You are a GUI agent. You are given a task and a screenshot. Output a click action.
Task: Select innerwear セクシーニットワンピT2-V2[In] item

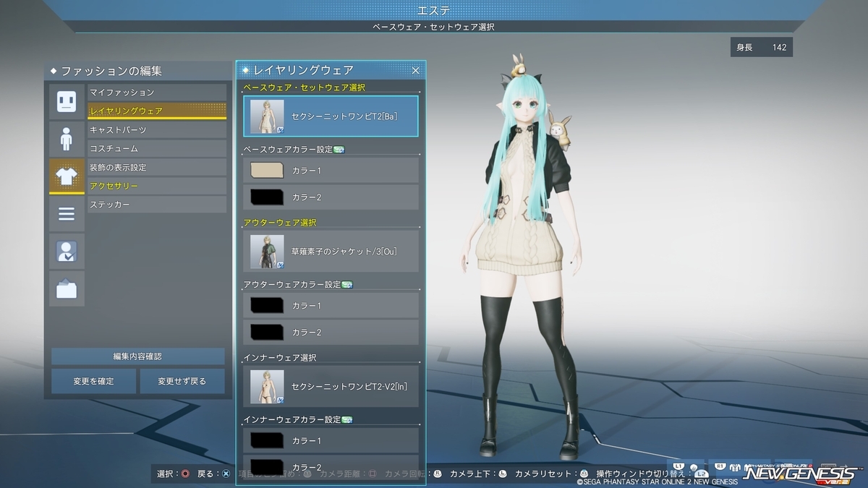coord(331,387)
